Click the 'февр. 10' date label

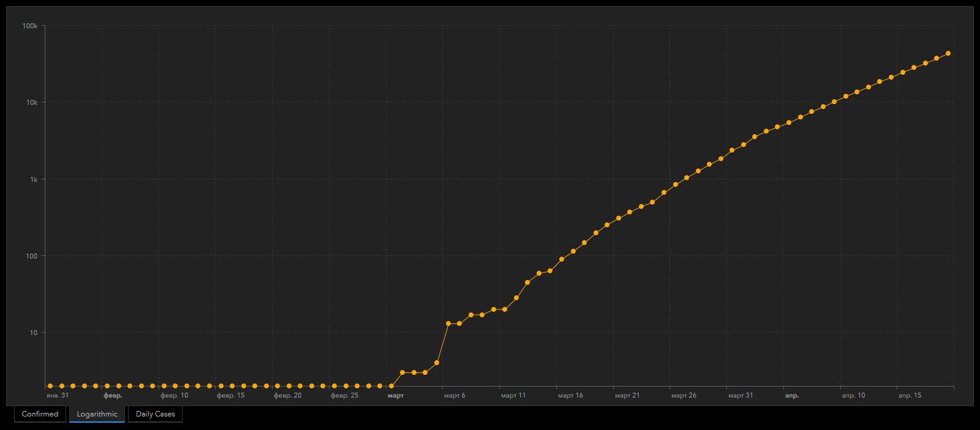(x=175, y=396)
